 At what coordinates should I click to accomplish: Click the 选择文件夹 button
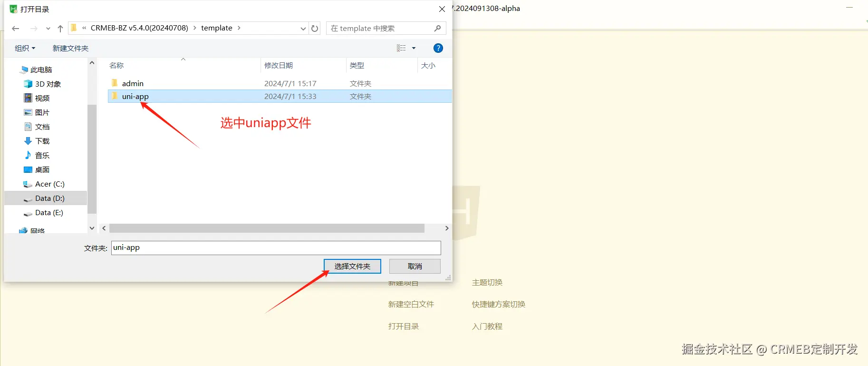click(352, 266)
